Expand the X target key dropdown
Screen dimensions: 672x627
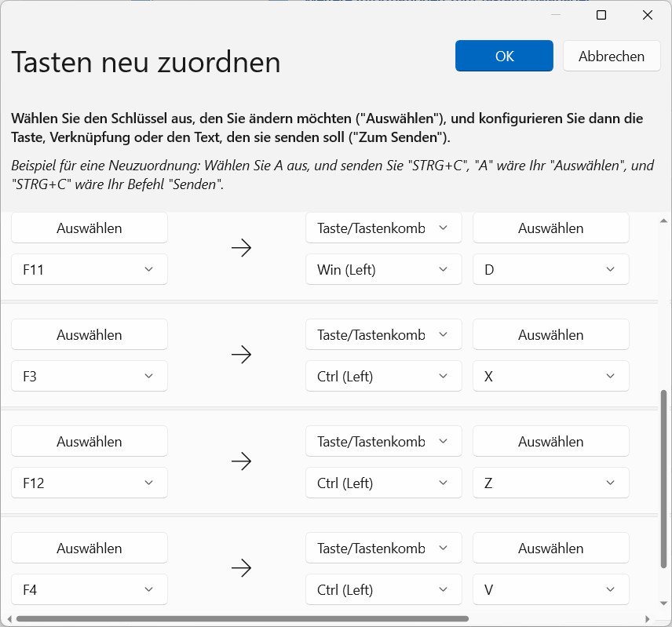point(550,376)
